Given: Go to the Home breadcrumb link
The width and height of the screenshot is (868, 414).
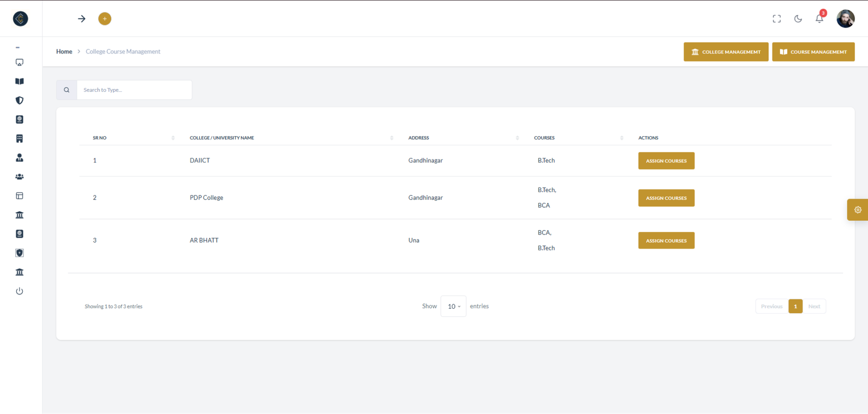Looking at the screenshot, I should pyautogui.click(x=64, y=52).
